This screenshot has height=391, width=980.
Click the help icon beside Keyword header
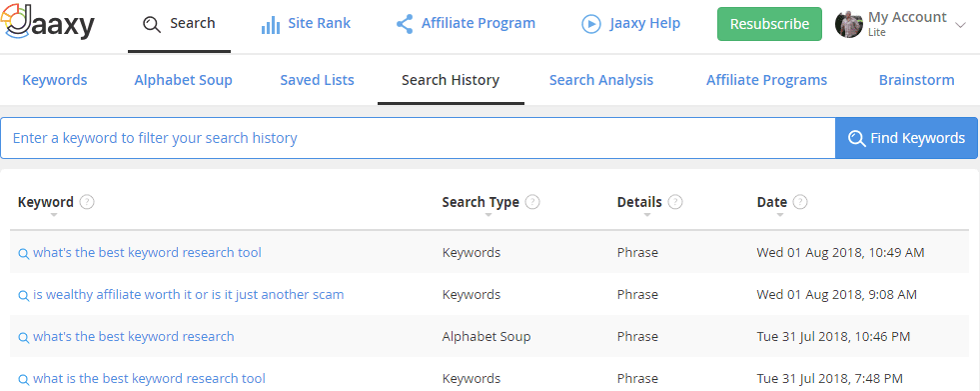click(x=88, y=202)
